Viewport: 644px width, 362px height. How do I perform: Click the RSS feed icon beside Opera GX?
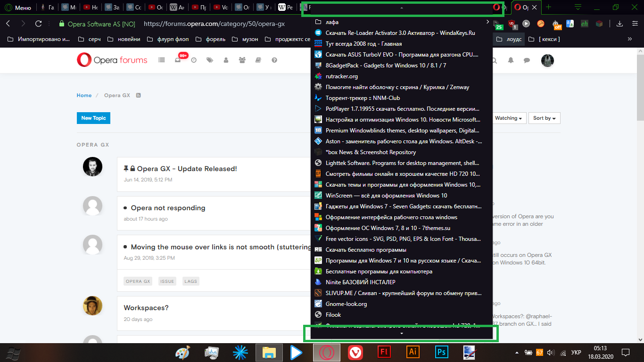coord(139,95)
